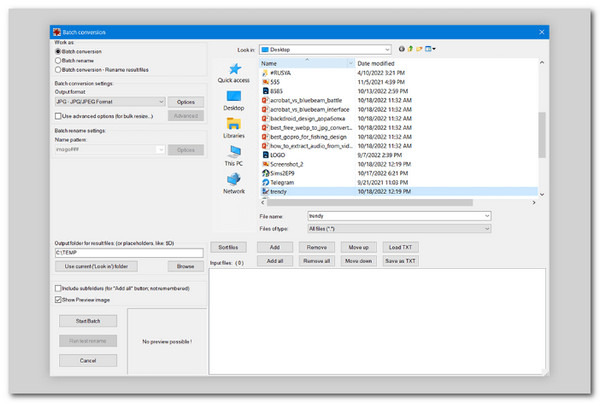600x403 pixels.
Task: Open Libraries from the places sidebar
Action: click(x=233, y=127)
